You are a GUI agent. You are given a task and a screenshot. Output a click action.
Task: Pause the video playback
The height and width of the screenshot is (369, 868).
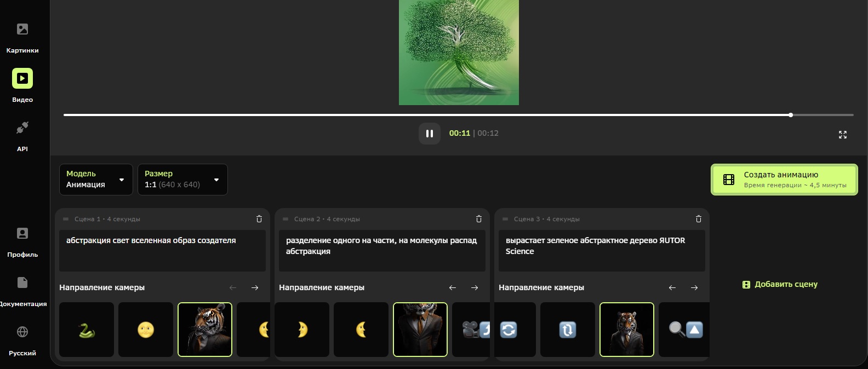(430, 134)
